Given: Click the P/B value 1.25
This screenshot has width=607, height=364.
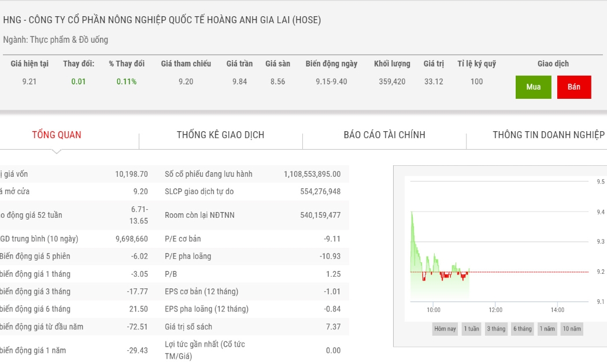Looking at the screenshot, I should [x=334, y=274].
